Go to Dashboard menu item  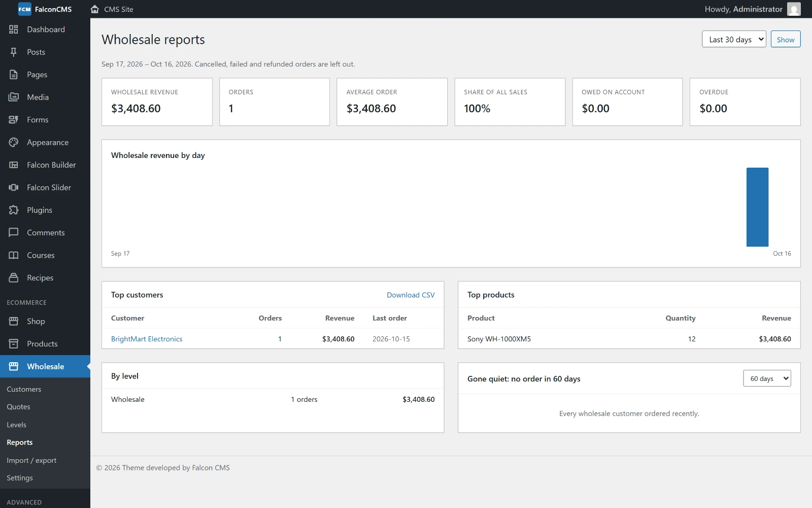pyautogui.click(x=45, y=29)
